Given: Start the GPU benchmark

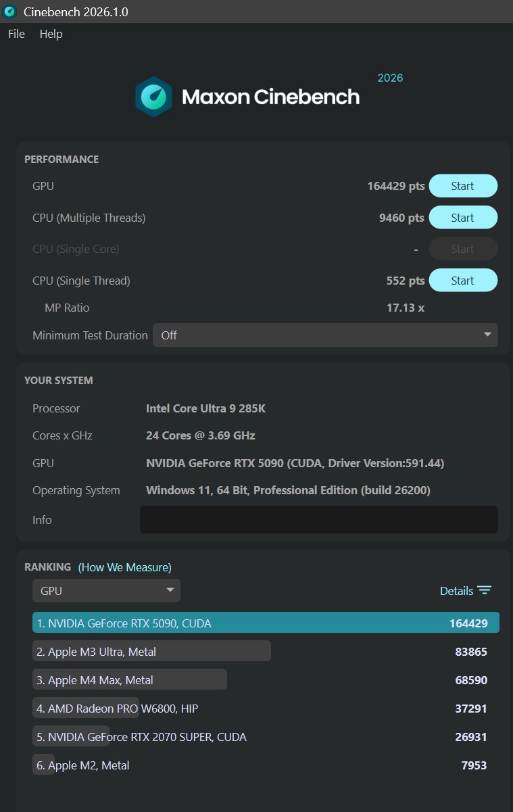Looking at the screenshot, I should tap(463, 185).
